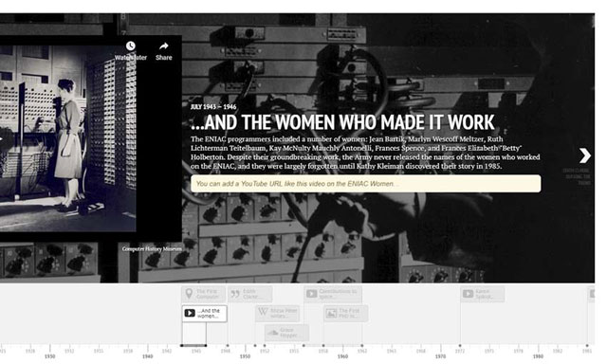This screenshot has width=607, height=364.
Task: Click the partially visible marker at far right
Action: [x=591, y=294]
